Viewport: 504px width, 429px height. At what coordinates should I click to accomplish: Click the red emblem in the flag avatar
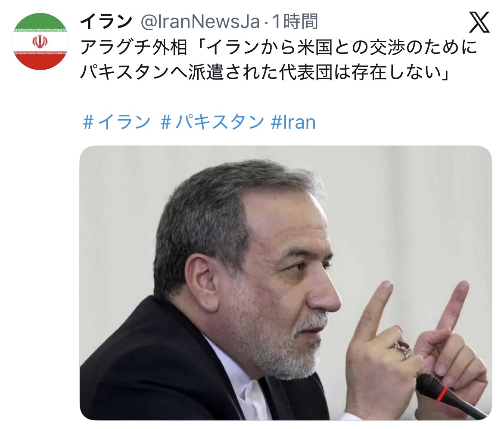click(40, 41)
